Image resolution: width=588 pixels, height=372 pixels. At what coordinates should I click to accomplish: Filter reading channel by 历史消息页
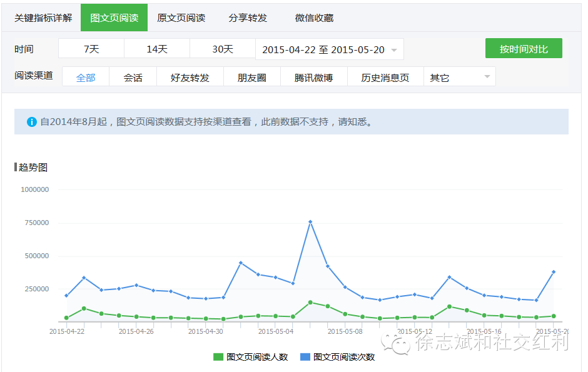click(x=385, y=77)
